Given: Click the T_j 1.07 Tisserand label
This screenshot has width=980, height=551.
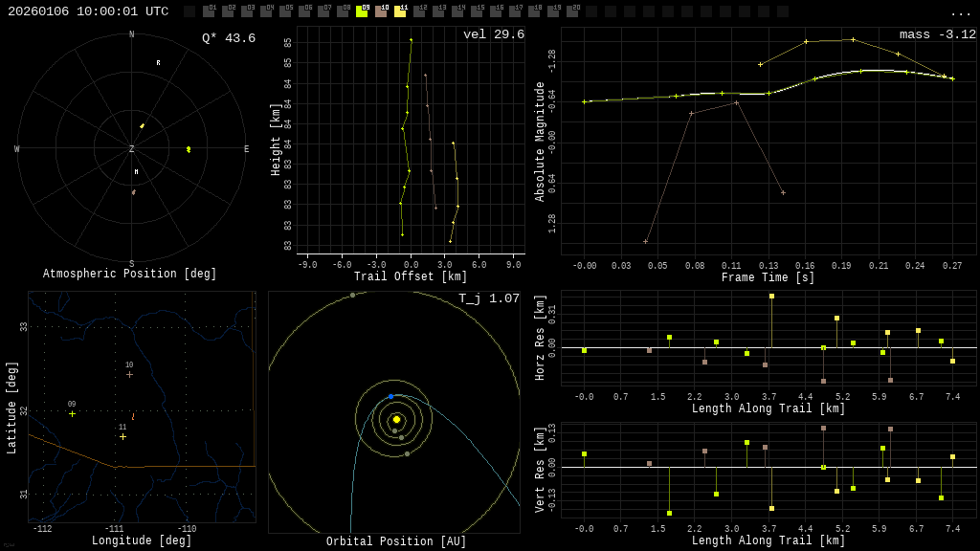Looking at the screenshot, I should [488, 298].
